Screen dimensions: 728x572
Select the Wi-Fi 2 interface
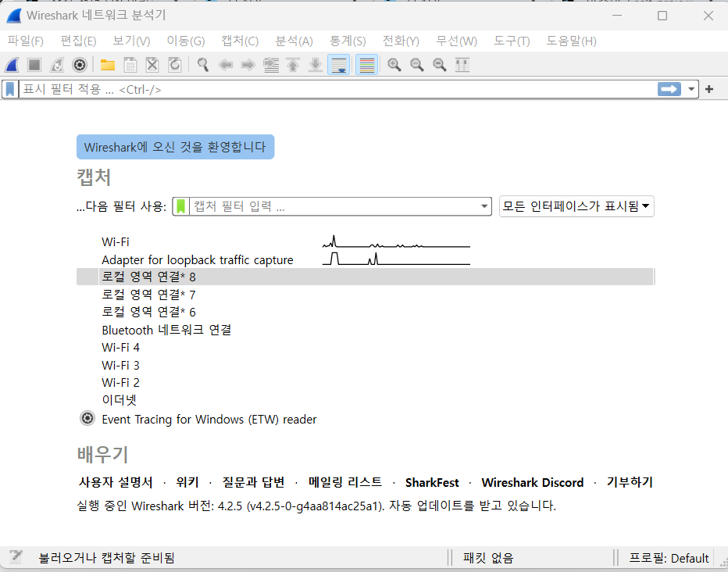click(366, 383)
